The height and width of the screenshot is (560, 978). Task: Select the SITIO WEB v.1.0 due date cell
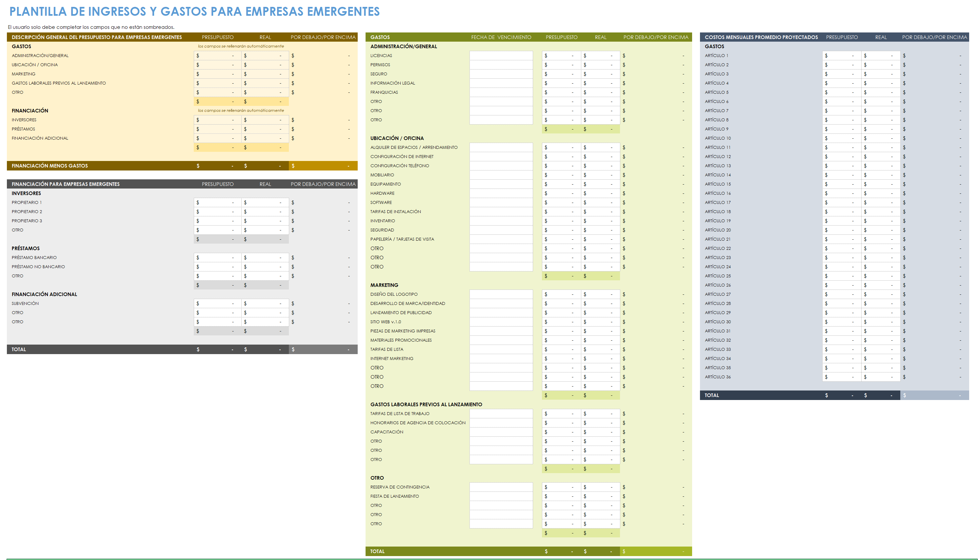tap(501, 322)
